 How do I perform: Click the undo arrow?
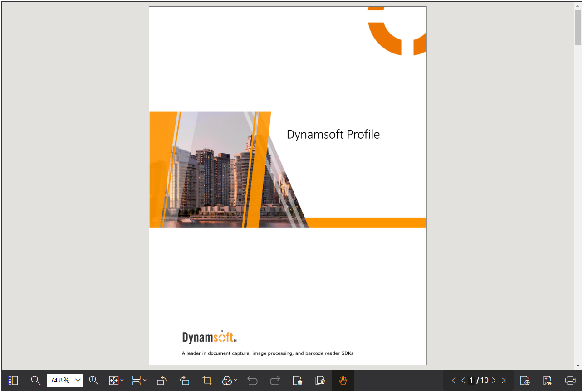(x=252, y=381)
